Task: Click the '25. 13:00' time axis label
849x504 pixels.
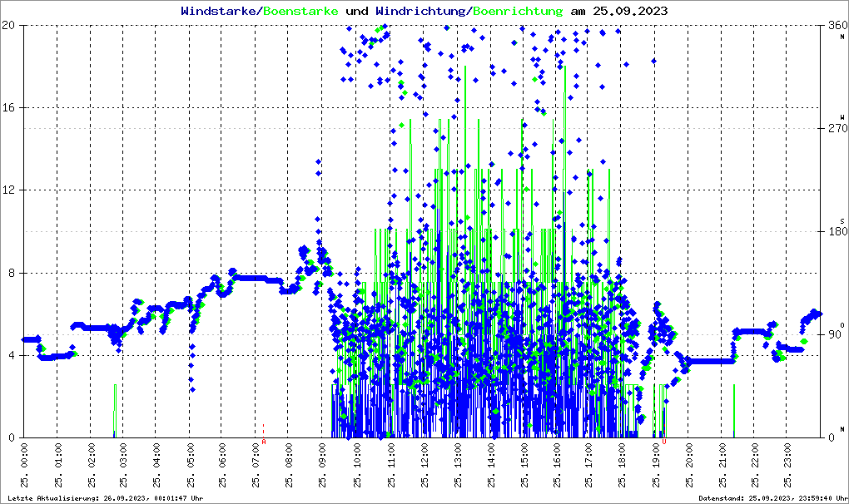Action: (x=458, y=466)
